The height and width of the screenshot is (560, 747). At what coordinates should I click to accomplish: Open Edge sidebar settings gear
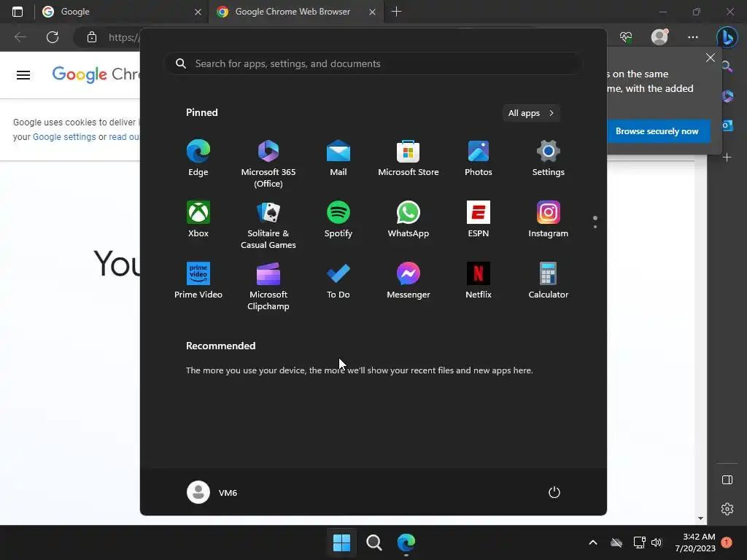point(727,509)
